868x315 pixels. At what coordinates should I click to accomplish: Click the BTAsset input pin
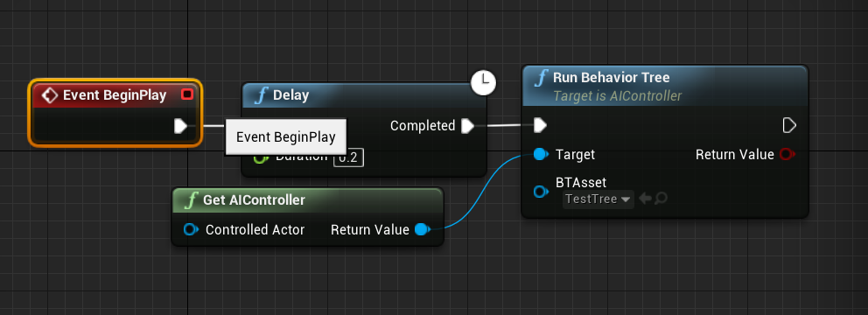[x=541, y=192]
